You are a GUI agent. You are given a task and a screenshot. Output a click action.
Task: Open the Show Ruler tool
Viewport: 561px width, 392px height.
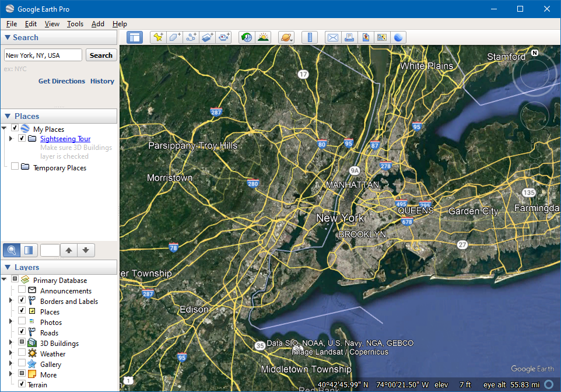coord(310,37)
